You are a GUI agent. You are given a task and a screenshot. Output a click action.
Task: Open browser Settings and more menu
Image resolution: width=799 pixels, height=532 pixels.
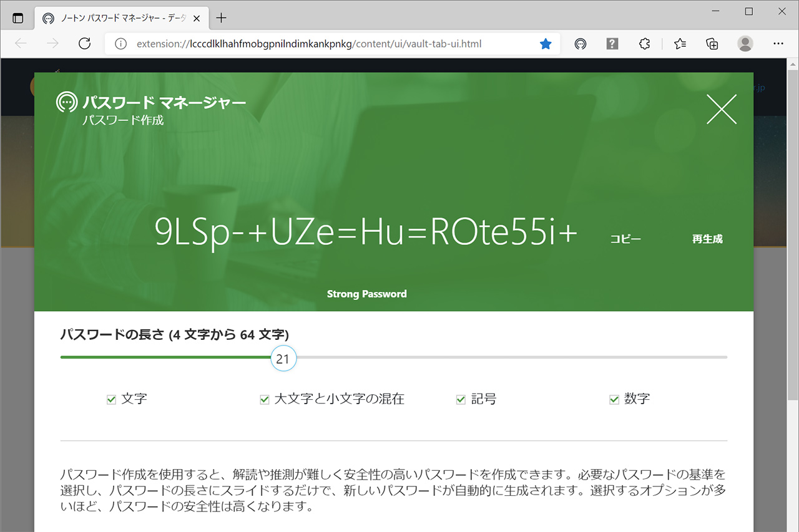click(778, 44)
